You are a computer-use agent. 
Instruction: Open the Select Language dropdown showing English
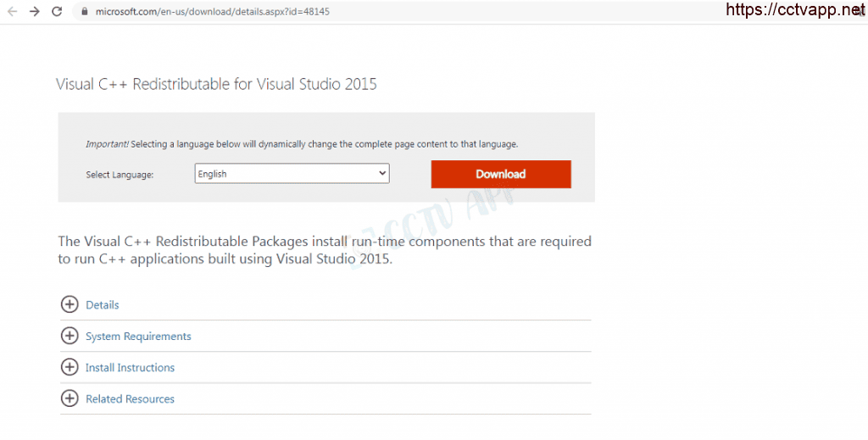pyautogui.click(x=292, y=174)
